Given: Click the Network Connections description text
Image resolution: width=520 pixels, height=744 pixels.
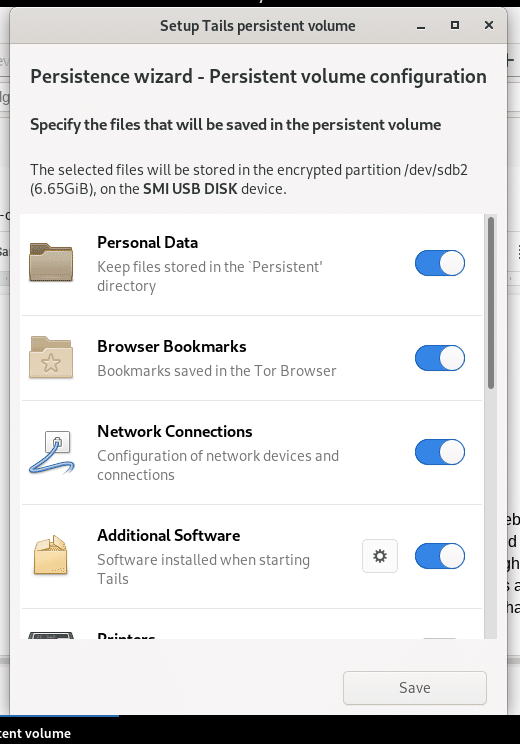Looking at the screenshot, I should (x=218, y=465).
